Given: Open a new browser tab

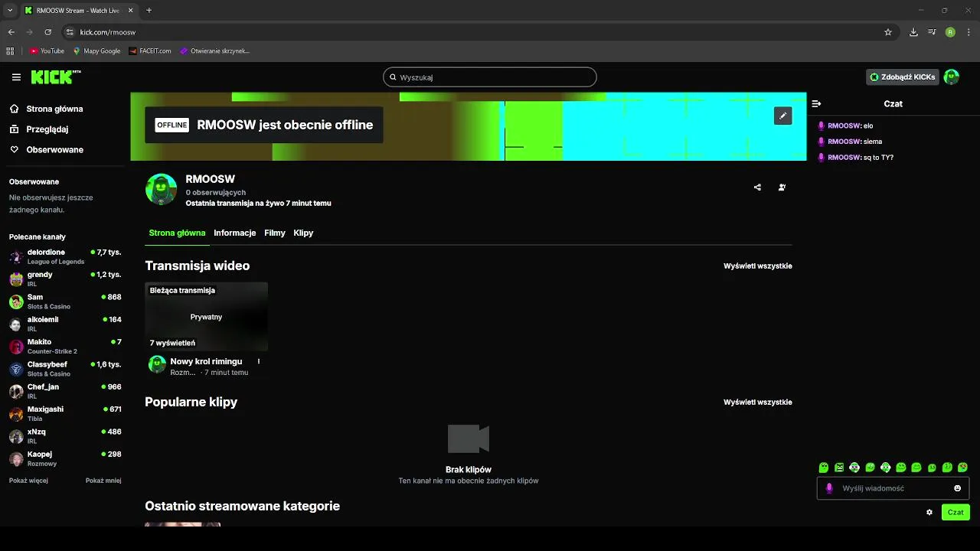Looking at the screenshot, I should [x=149, y=11].
